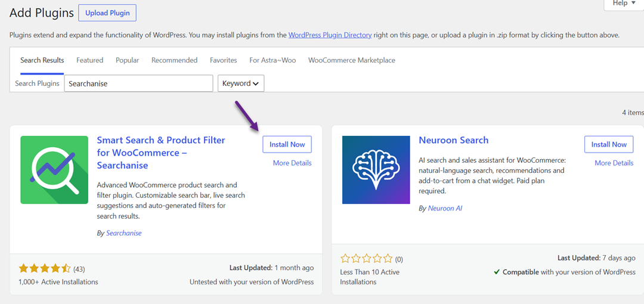Open the WordPress Plugin Directory link
644x304 pixels.
330,35
